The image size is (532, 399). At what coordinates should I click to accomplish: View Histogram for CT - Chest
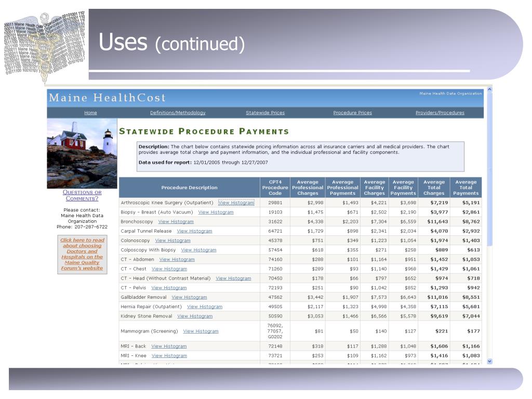click(169, 269)
